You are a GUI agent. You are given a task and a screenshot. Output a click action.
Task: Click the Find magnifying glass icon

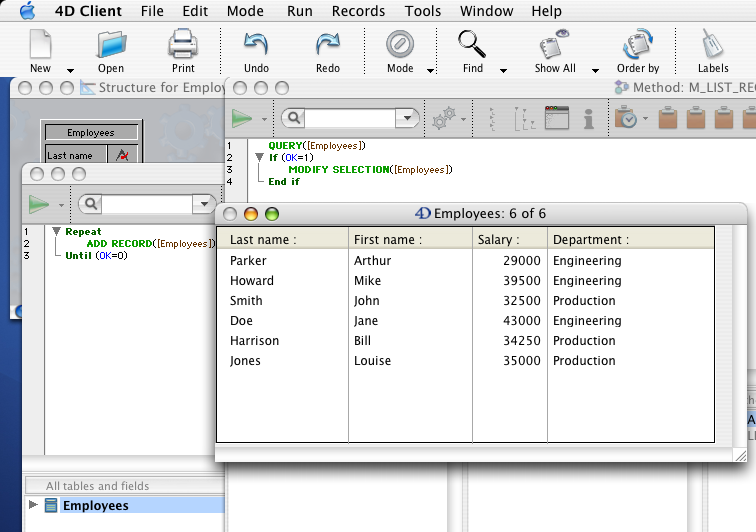472,46
